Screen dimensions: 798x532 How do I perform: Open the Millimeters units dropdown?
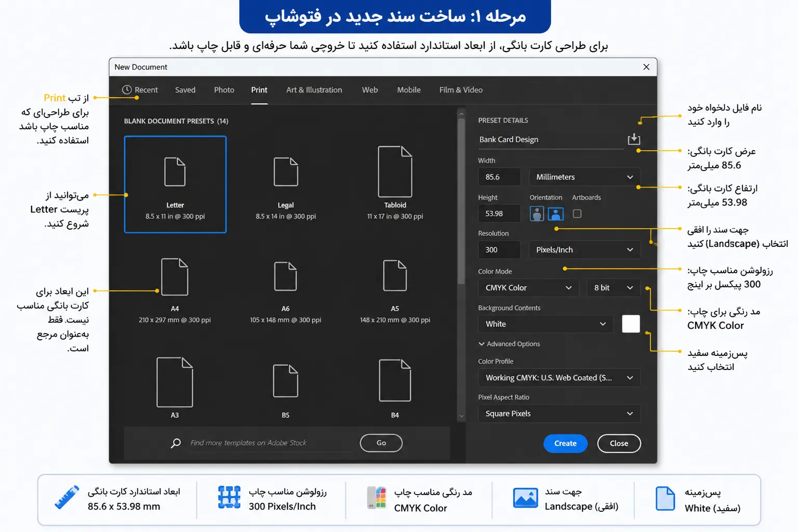tap(584, 177)
